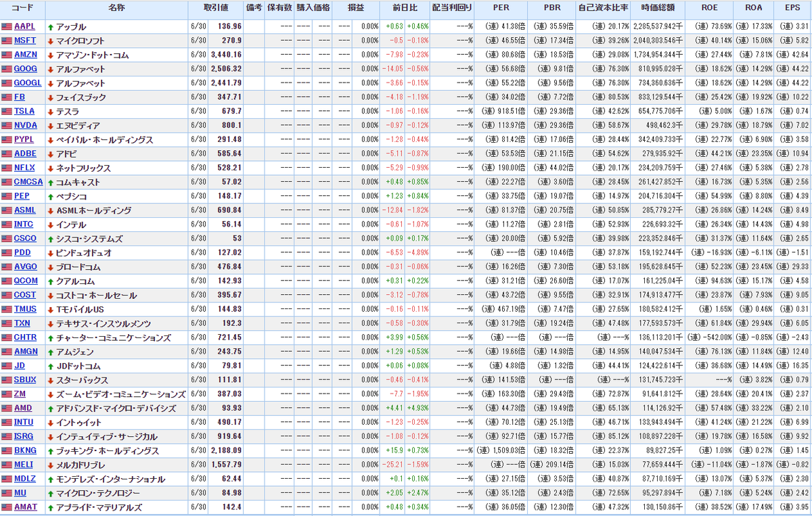812x516 pixels.
Task: Open the CMCSA ticker link
Action: coord(28,182)
